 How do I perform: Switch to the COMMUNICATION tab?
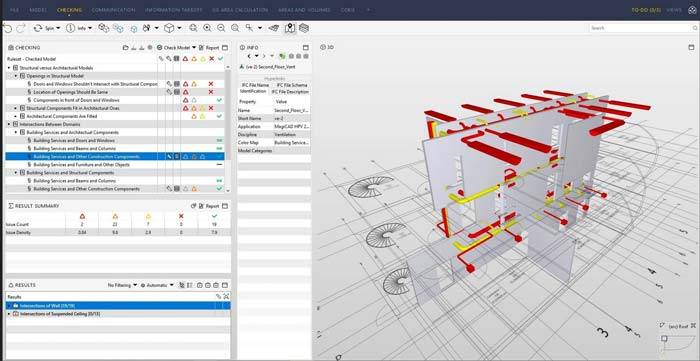pos(112,10)
